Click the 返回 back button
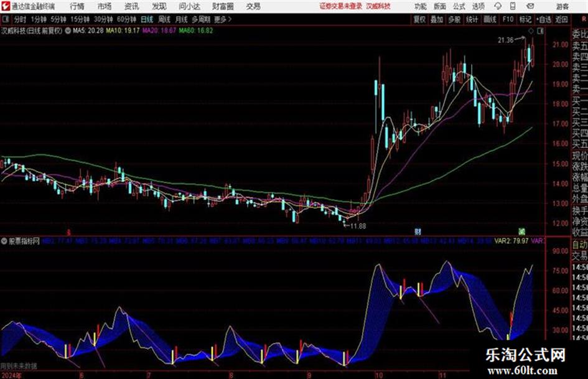 click(562, 19)
